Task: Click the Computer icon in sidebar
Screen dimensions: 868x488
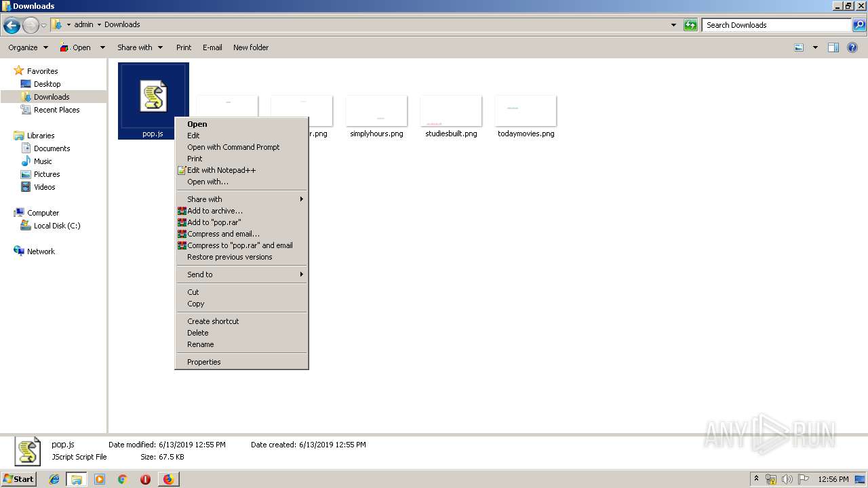Action: pos(19,213)
